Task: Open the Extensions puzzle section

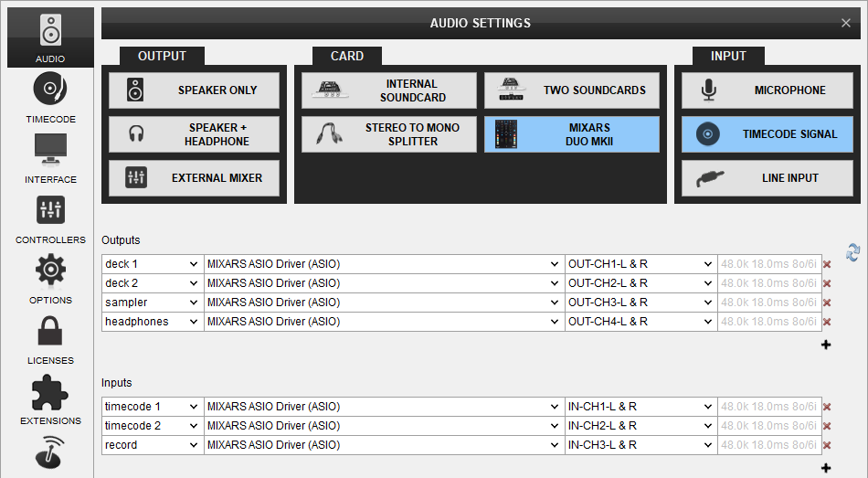Action: tap(50, 398)
